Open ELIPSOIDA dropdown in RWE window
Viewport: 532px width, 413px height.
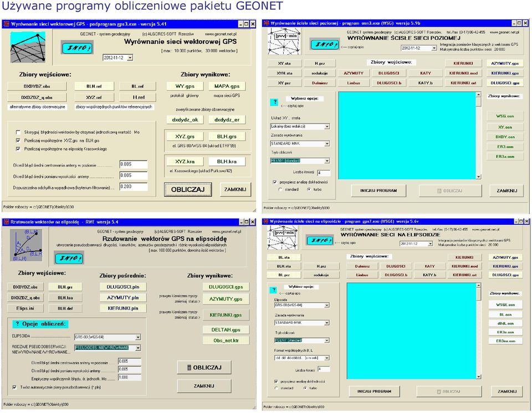(138, 337)
